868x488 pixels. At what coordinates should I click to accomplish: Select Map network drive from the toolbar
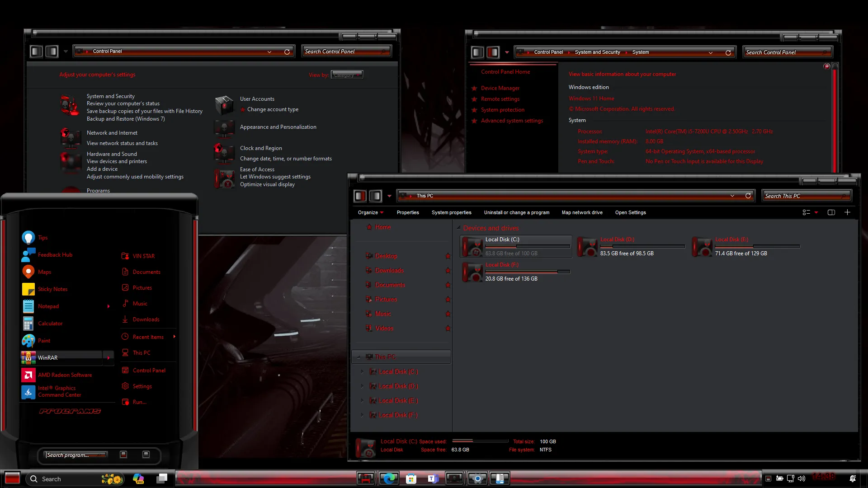coord(582,212)
